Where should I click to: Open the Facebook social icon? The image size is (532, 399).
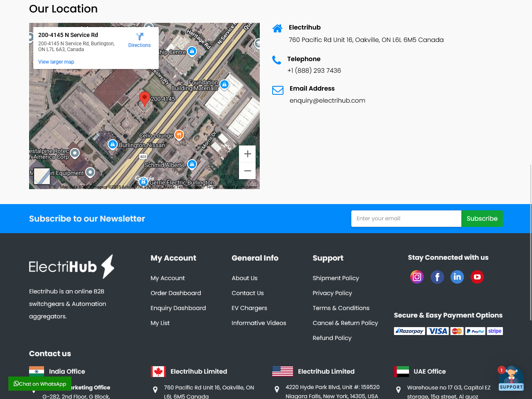pos(437,277)
